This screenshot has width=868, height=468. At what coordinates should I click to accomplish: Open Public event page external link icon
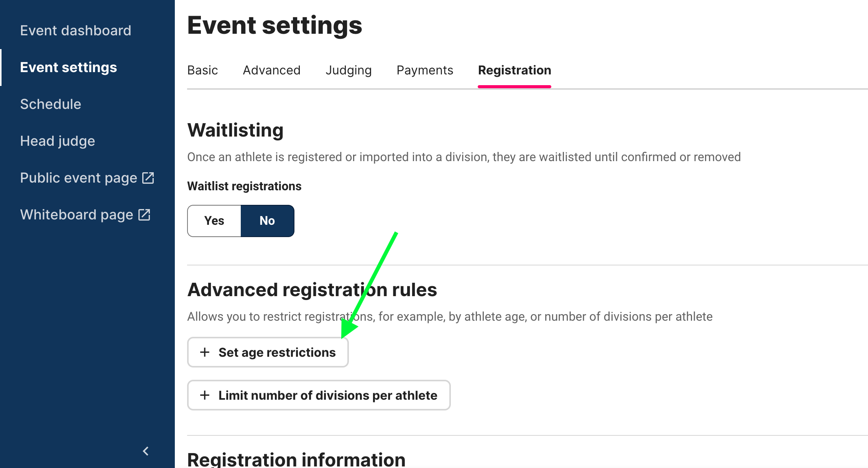148,178
